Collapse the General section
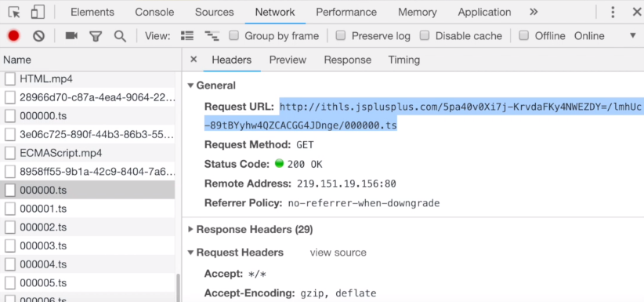 [x=212, y=86]
